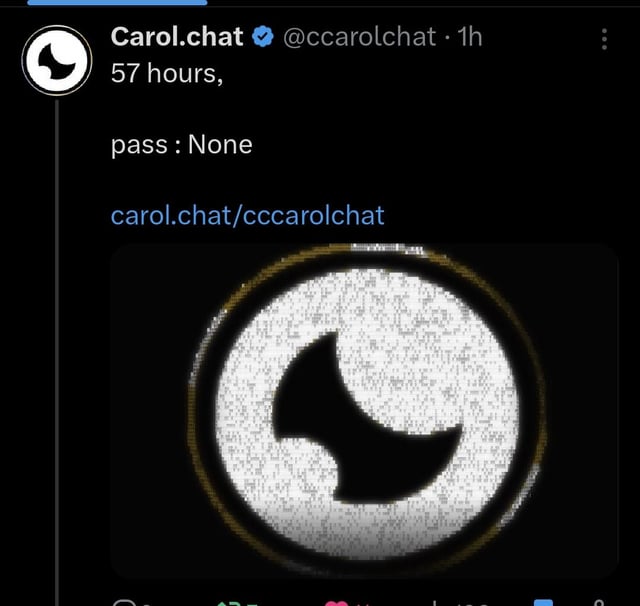Select the blue-underlined active tab
The image size is (640, 606).
coord(117,2)
